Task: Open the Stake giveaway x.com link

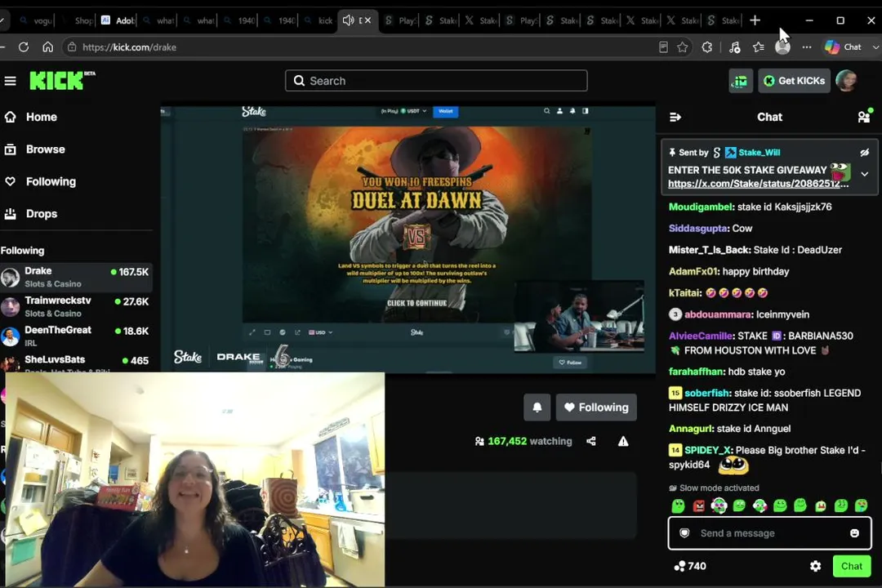Action: click(x=758, y=184)
